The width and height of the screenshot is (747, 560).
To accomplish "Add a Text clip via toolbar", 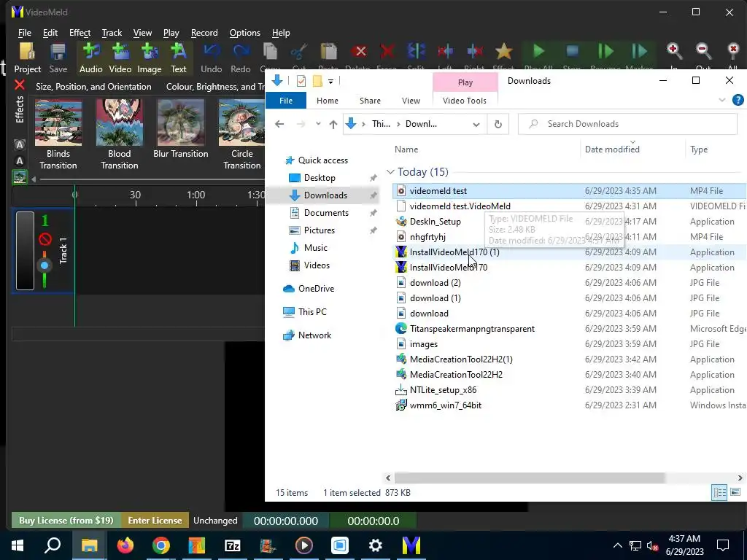I will tap(179, 57).
